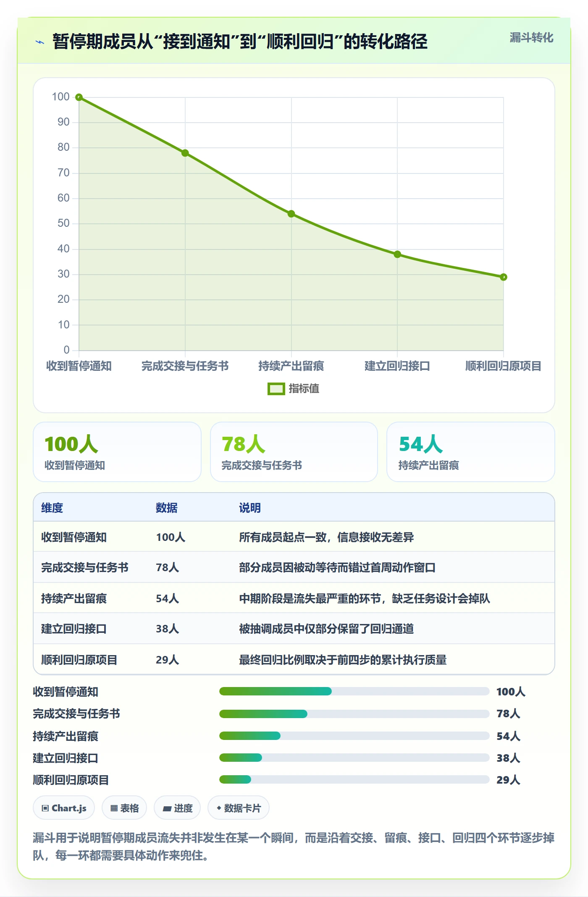This screenshot has width=588, height=897.
Task: Click the 被抽调成员中仅部分 description cell
Action: (x=326, y=629)
